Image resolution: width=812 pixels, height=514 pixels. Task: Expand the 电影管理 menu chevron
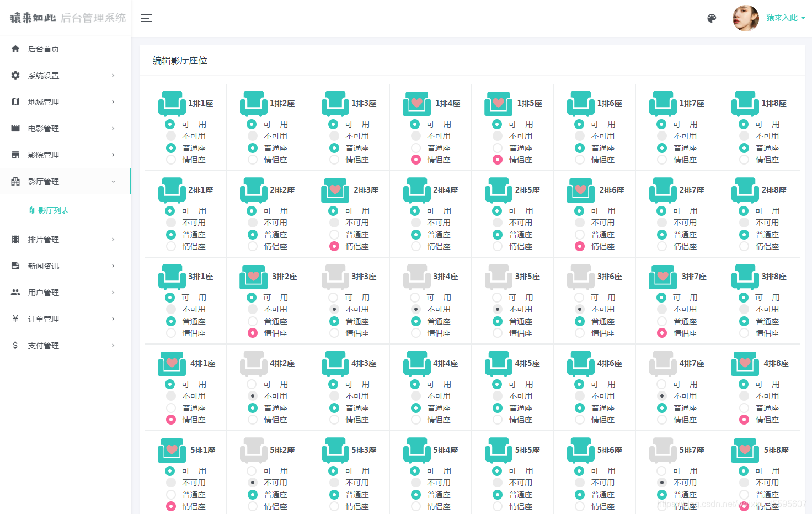[113, 129]
